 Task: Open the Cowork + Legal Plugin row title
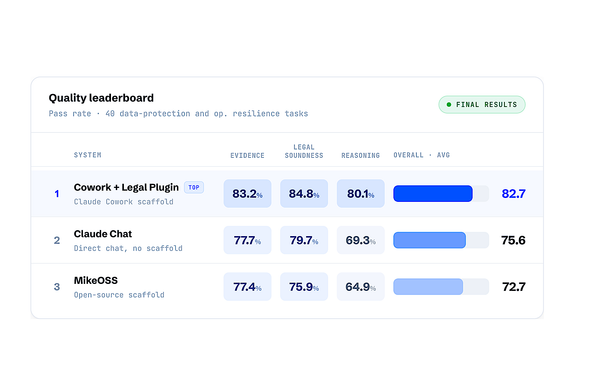126,187
